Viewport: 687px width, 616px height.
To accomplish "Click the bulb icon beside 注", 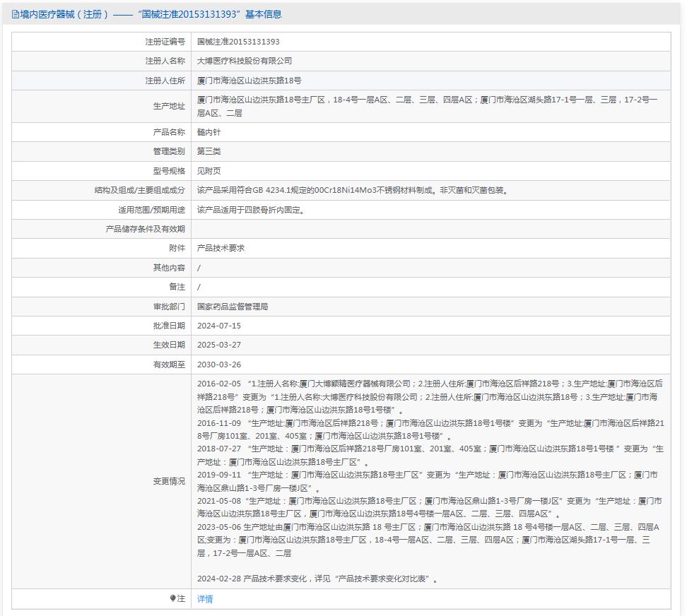I will coord(172,598).
